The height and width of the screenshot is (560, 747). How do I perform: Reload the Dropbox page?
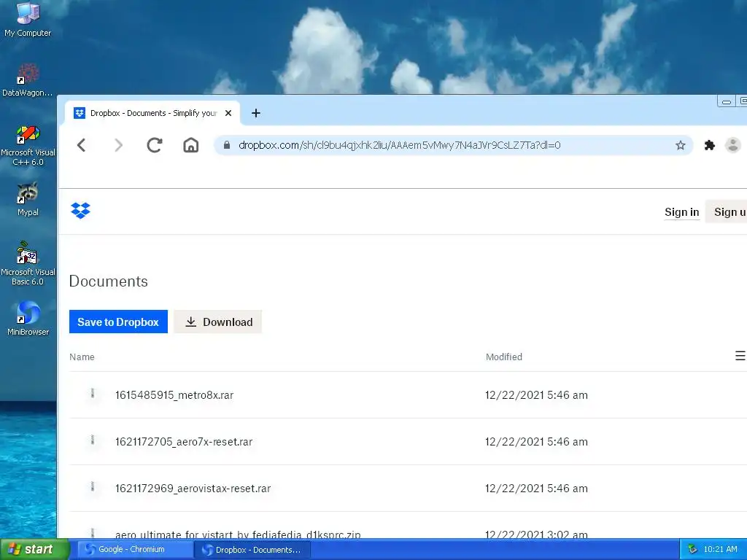click(155, 145)
